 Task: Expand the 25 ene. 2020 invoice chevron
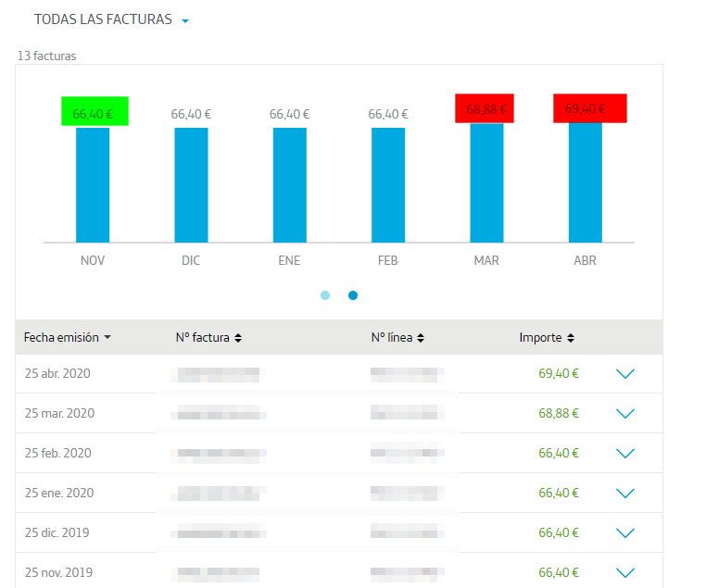click(625, 494)
